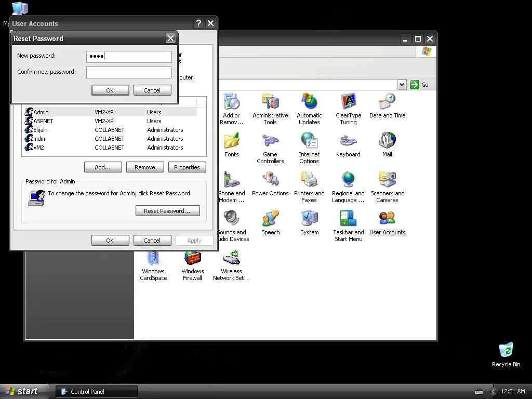Maximize the Control Panel window
Screen dimensions: 532x399
(418, 38)
